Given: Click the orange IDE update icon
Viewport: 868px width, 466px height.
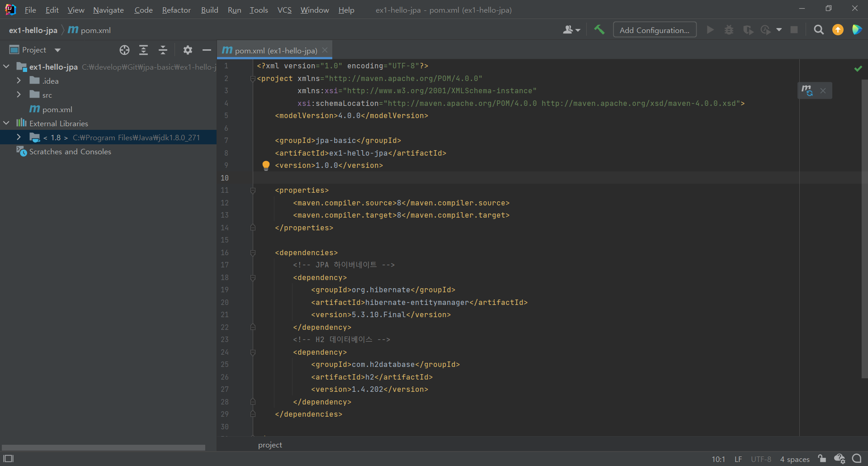Looking at the screenshot, I should (838, 30).
